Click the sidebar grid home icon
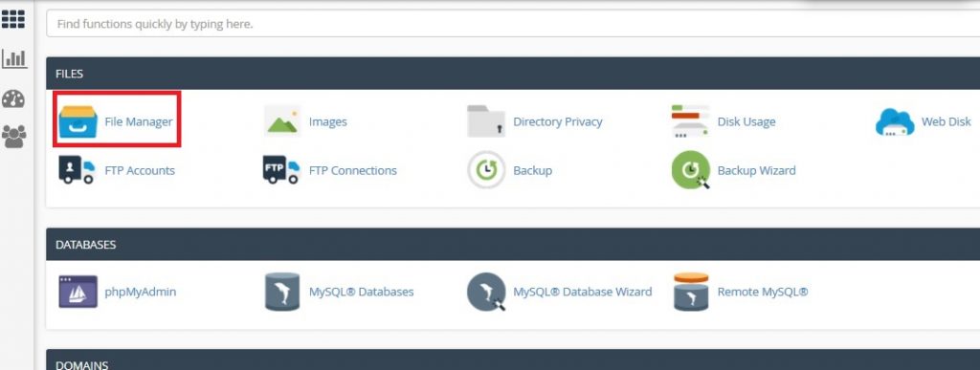980x370 pixels. coord(13,19)
